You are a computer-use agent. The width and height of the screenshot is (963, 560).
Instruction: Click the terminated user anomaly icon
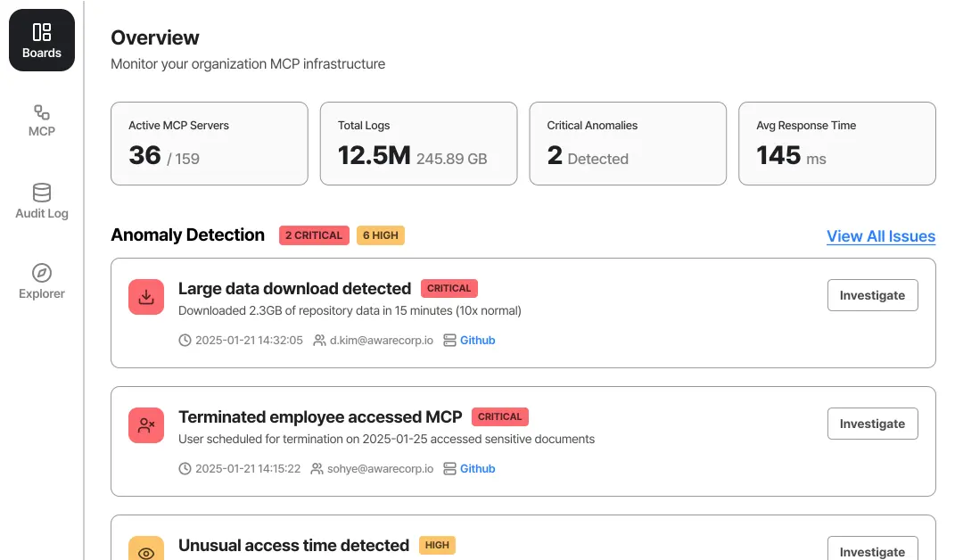pos(146,425)
